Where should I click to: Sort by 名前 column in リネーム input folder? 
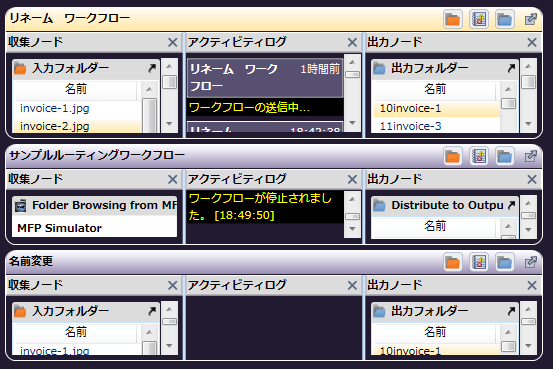75,89
